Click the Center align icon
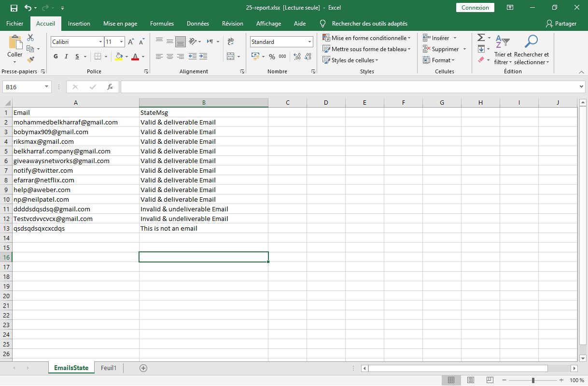 point(170,56)
